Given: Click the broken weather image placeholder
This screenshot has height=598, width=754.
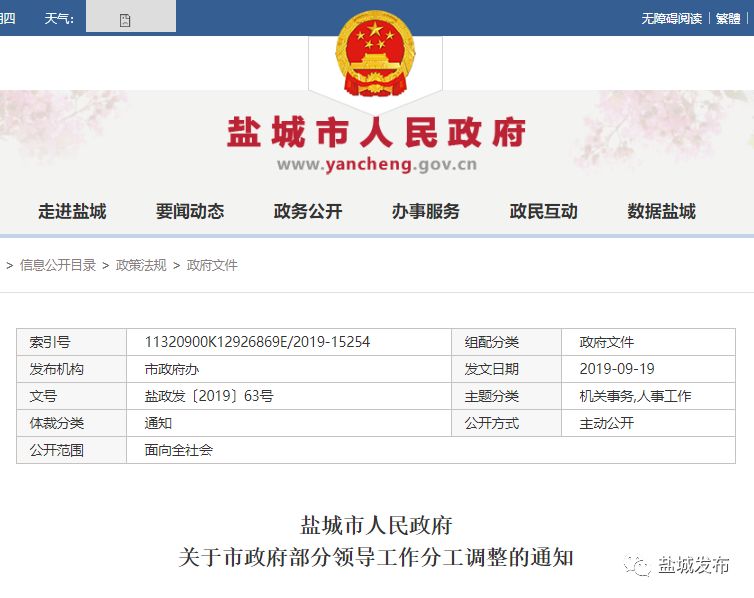Looking at the screenshot, I should click(125, 20).
